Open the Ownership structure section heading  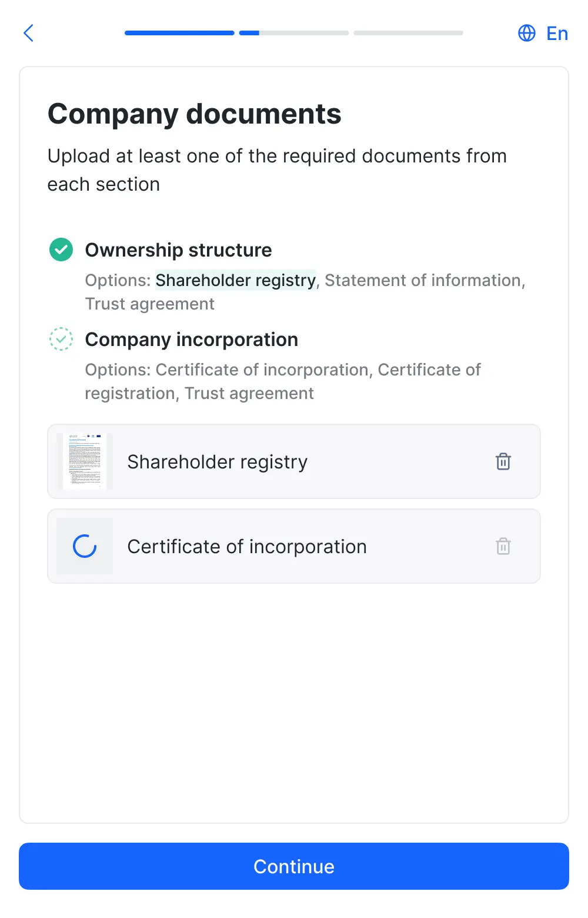tap(179, 250)
